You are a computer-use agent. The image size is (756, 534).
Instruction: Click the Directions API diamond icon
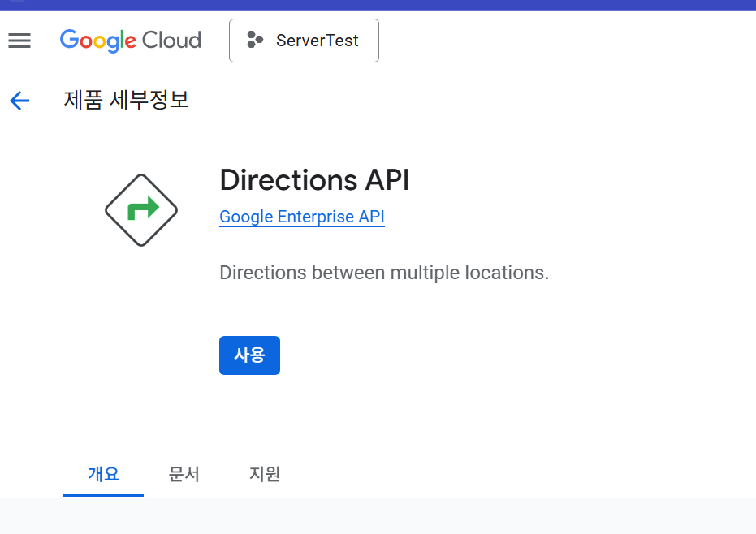(x=141, y=210)
